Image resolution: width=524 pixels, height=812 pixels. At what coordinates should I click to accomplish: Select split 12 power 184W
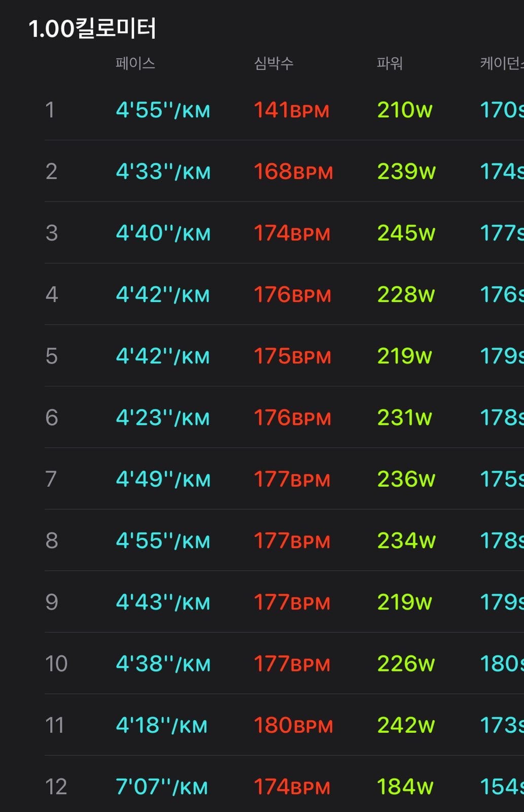(405, 787)
